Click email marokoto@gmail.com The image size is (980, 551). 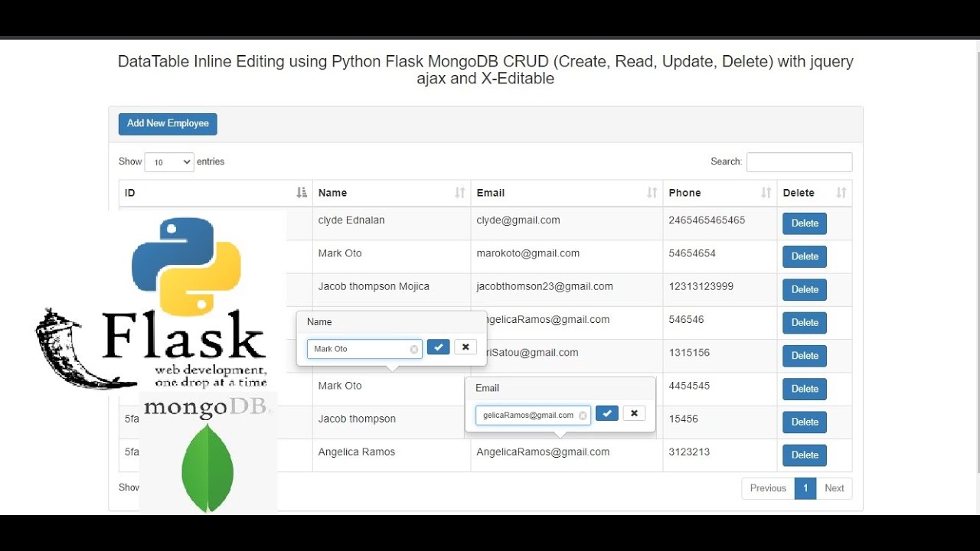(x=528, y=253)
